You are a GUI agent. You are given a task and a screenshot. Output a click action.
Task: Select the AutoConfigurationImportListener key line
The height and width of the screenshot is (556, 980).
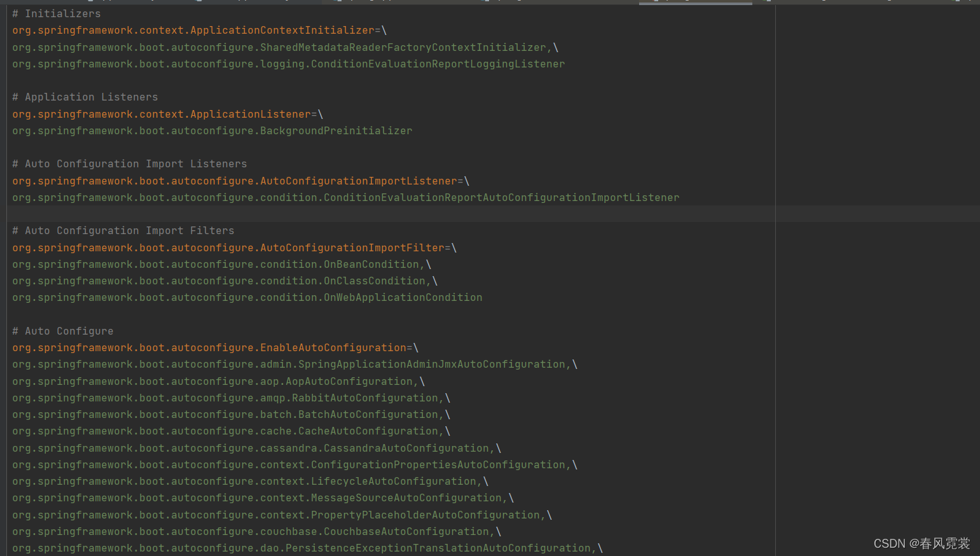(241, 181)
